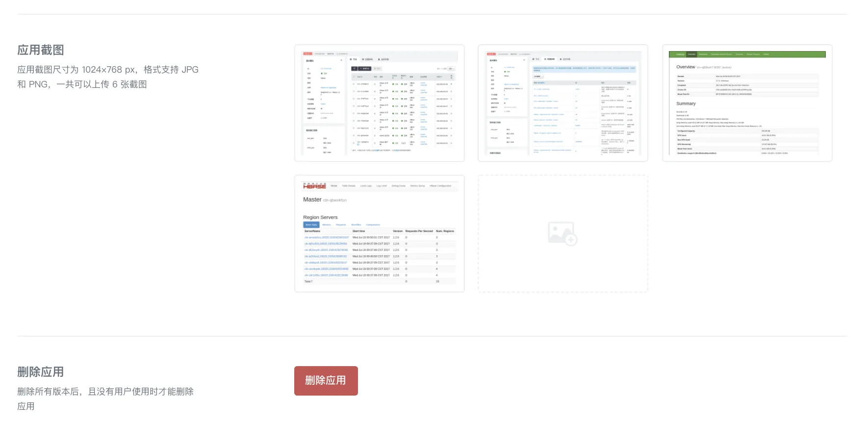The width and height of the screenshot is (868, 426).
Task: Select the blue Base Stats tab in the thumbnail
Action: (311, 225)
